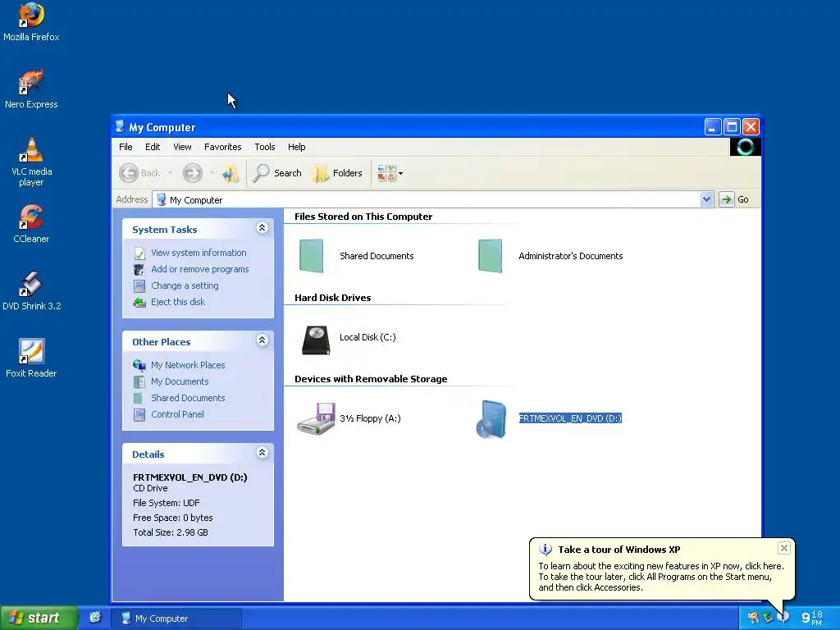Click the Windows XP tour balloon message
This screenshot has height=630, width=840.
[x=661, y=577]
